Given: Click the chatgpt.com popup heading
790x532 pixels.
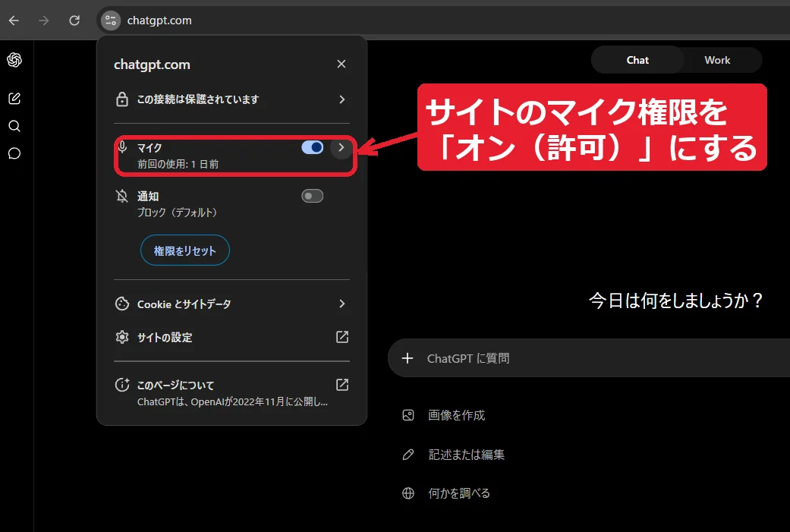Looking at the screenshot, I should pyautogui.click(x=152, y=65).
